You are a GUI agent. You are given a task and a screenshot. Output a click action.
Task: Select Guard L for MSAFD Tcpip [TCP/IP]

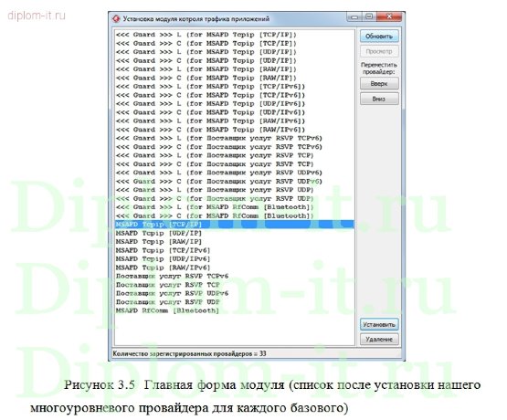point(234,35)
